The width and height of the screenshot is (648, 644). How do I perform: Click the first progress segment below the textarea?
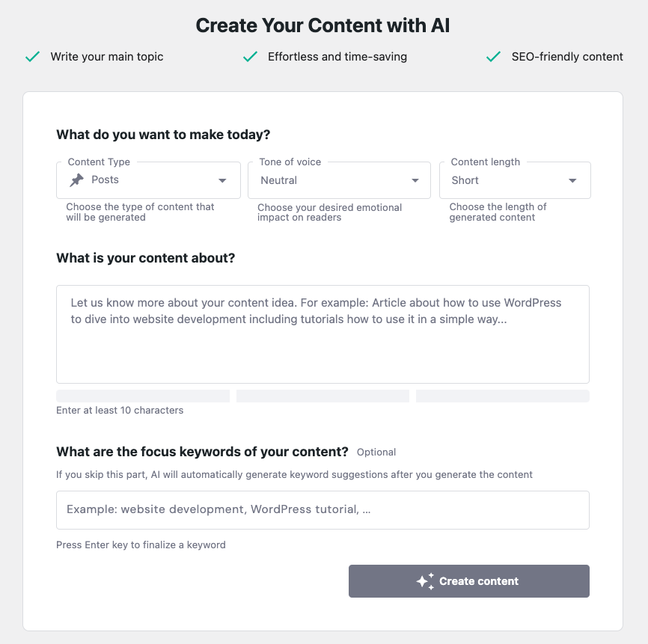coord(142,395)
